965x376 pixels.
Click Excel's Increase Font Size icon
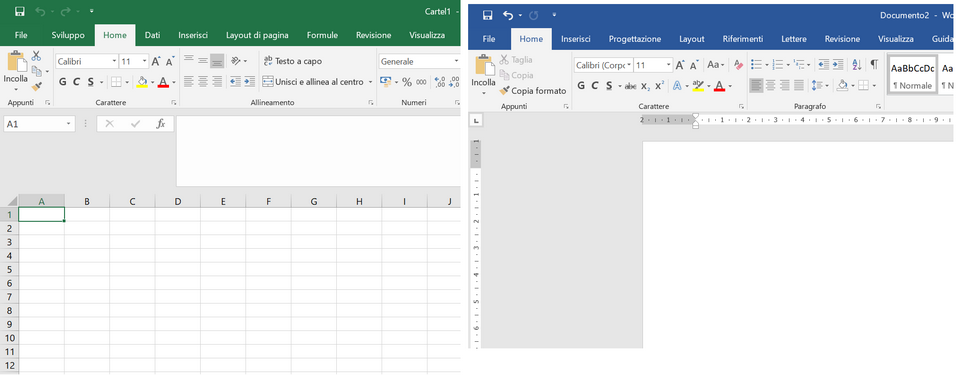click(x=156, y=62)
